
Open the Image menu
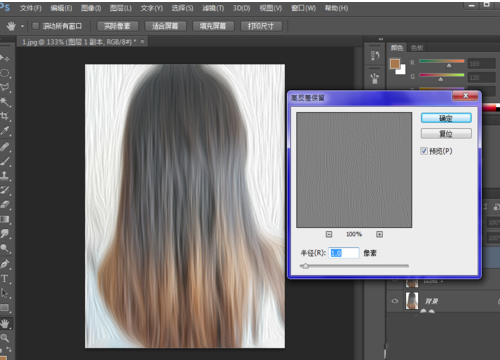[91, 8]
